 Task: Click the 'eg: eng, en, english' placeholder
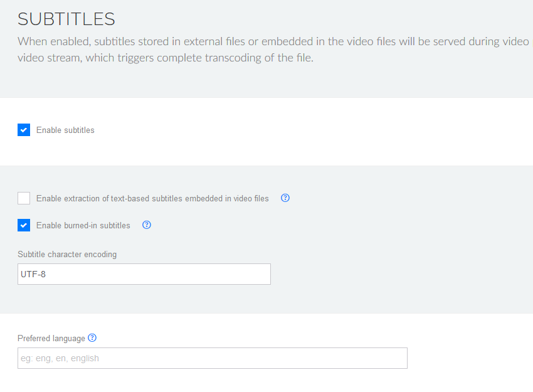60,359
